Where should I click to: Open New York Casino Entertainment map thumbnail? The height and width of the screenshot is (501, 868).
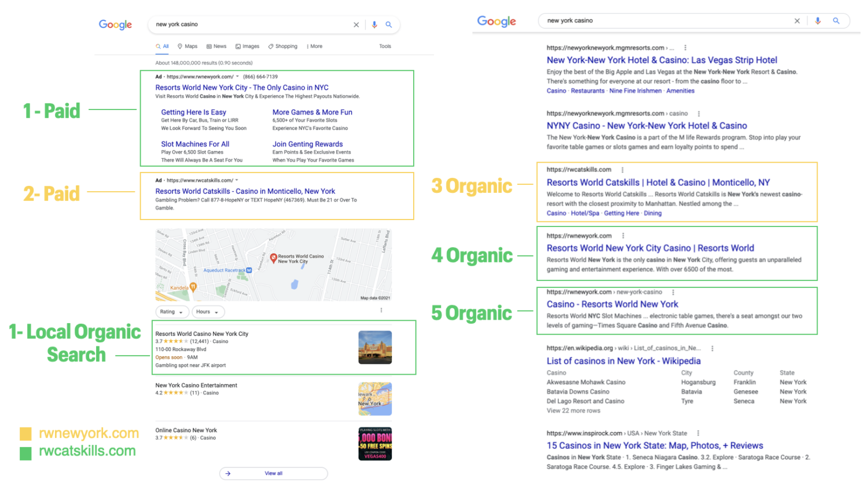point(375,399)
